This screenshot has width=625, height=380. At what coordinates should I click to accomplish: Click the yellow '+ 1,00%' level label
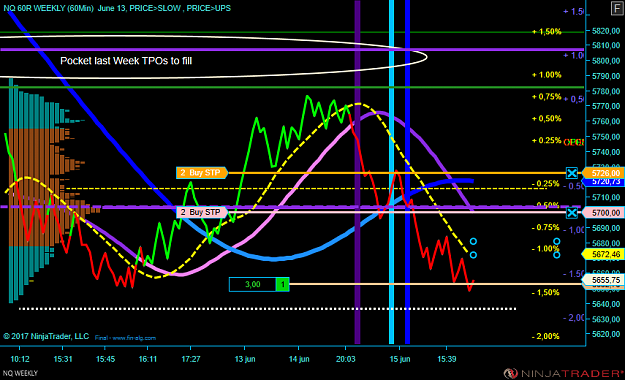(x=546, y=75)
